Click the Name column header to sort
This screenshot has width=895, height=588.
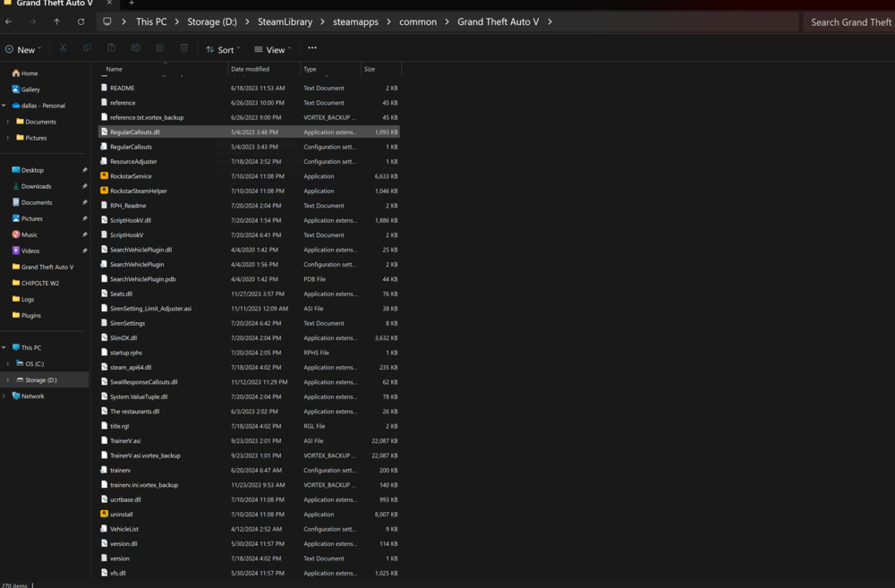(x=114, y=69)
